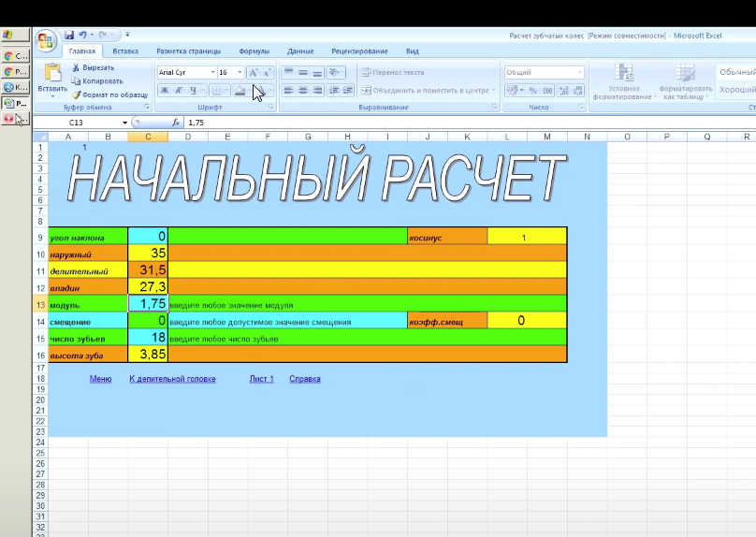The width and height of the screenshot is (756, 537).
Task: Toggle italic К formatting
Action: 179,90
